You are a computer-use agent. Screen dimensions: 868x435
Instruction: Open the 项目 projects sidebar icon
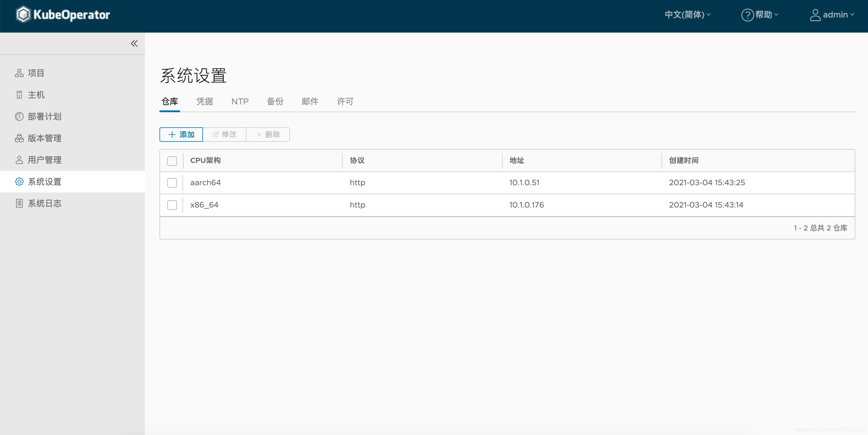click(x=19, y=73)
